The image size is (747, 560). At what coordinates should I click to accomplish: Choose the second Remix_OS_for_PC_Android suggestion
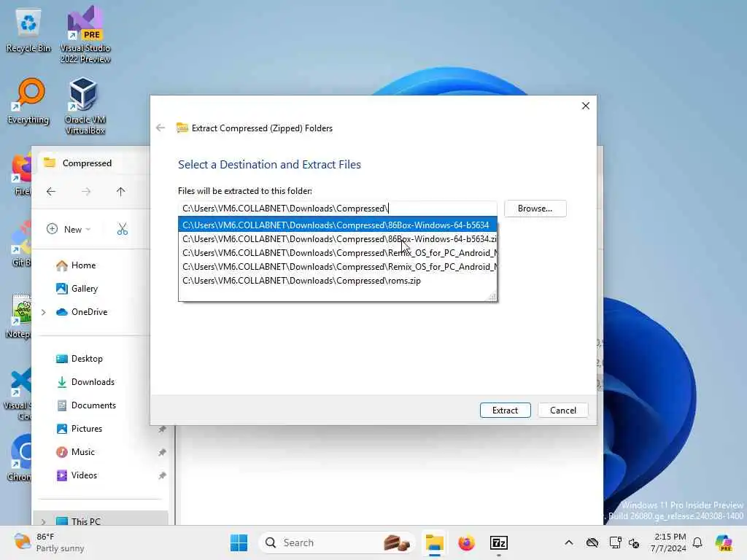pyautogui.click(x=337, y=267)
